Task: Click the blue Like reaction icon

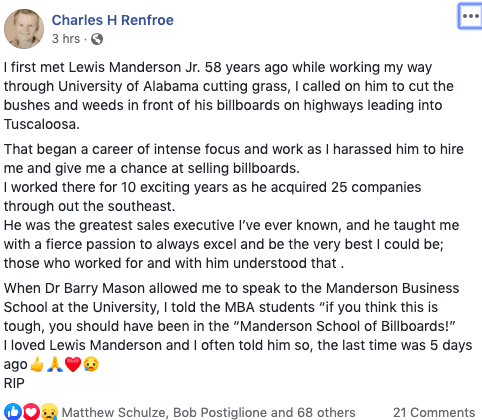Action: pos(13,412)
